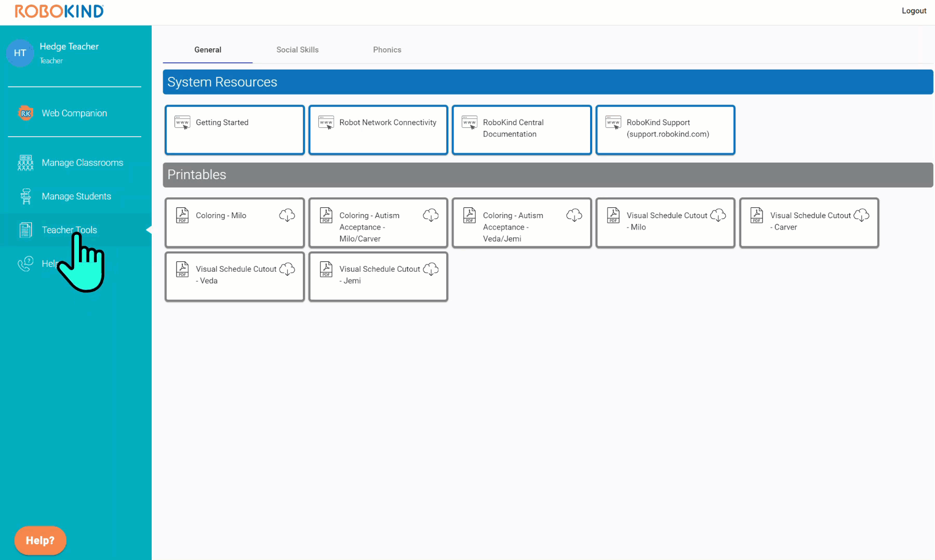
Task: Open the RoboKind Support card
Action: 665,130
